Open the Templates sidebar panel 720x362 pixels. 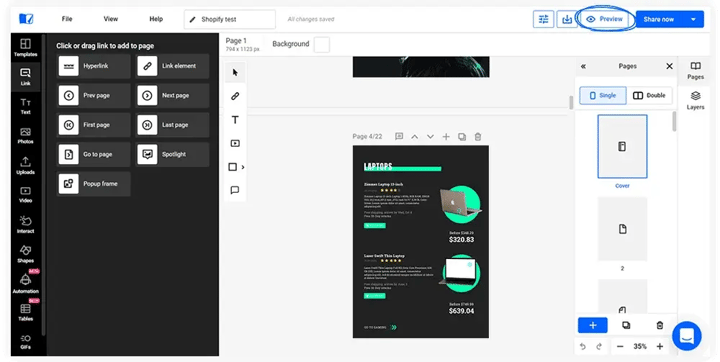point(26,48)
